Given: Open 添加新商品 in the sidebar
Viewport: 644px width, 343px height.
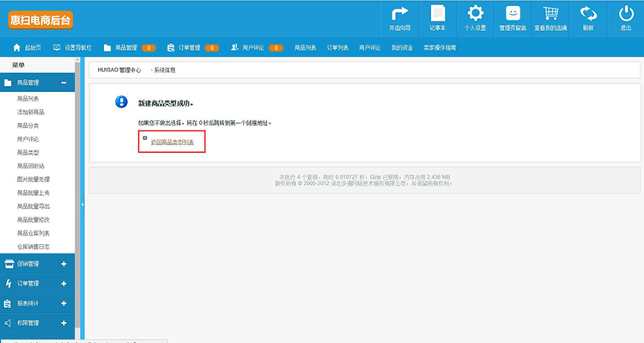Looking at the screenshot, I should click(31, 112).
